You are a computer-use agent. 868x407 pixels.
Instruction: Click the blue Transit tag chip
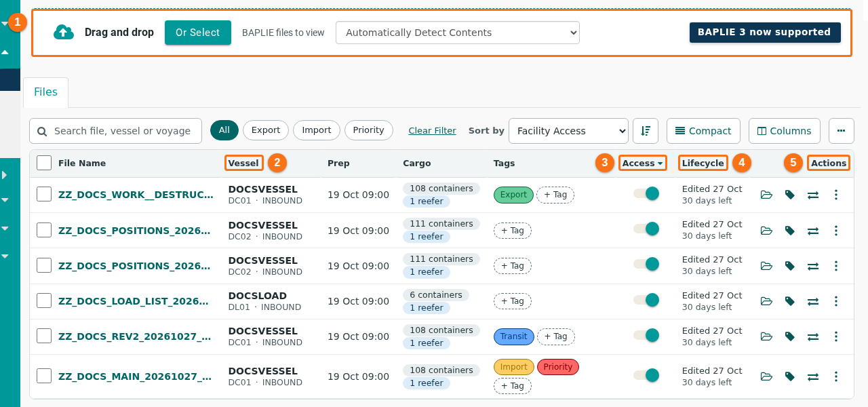tap(514, 336)
